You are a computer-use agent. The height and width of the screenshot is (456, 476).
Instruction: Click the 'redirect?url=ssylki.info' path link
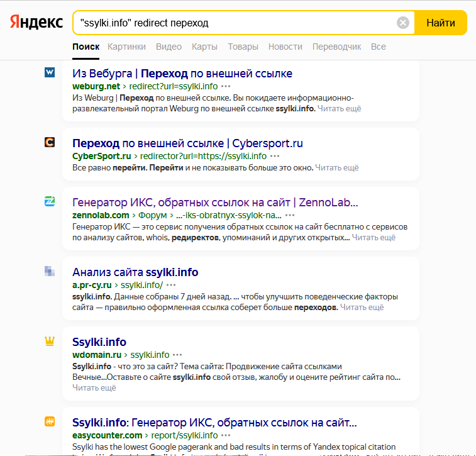[x=174, y=87]
